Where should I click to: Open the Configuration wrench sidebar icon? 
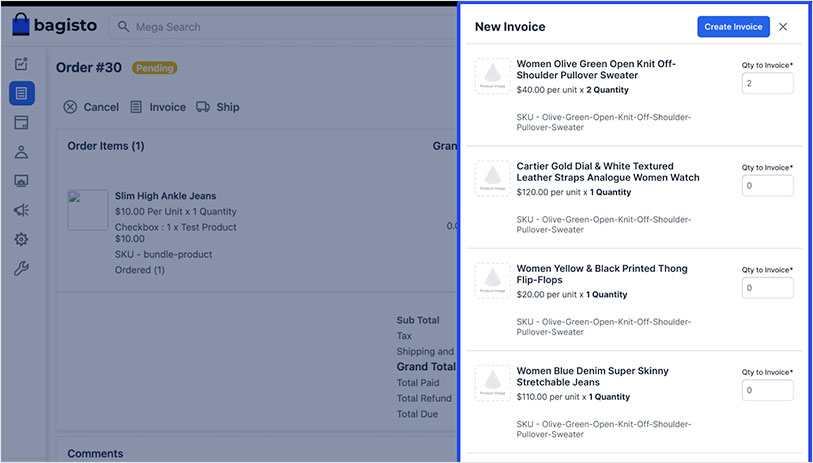(x=21, y=268)
